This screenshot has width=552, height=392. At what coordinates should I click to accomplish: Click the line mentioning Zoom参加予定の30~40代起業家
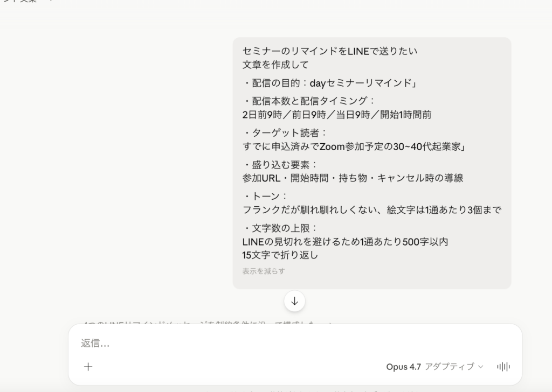point(354,146)
